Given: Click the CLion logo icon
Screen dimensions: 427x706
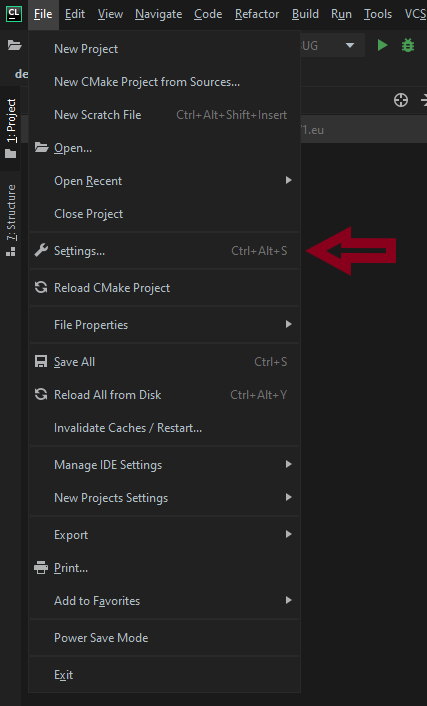Looking at the screenshot, I should click(x=14, y=14).
